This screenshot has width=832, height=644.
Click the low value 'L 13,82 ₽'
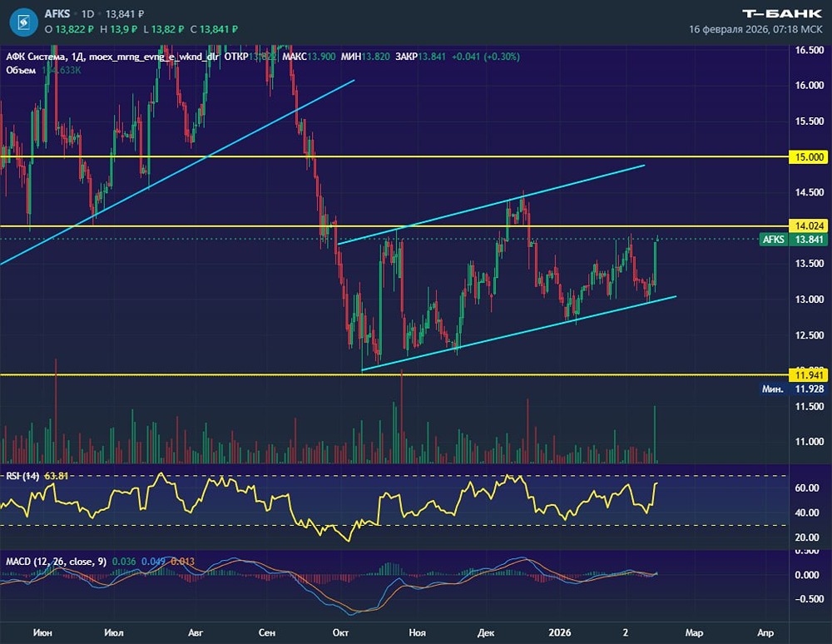[x=164, y=29]
